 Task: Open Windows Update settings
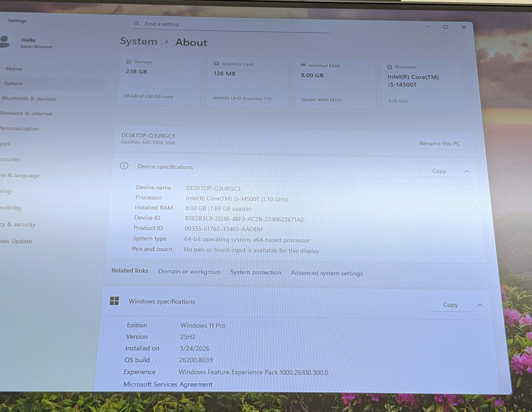16,241
